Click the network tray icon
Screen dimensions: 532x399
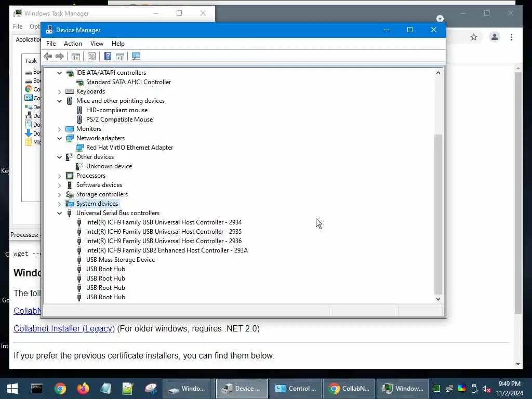click(x=449, y=389)
